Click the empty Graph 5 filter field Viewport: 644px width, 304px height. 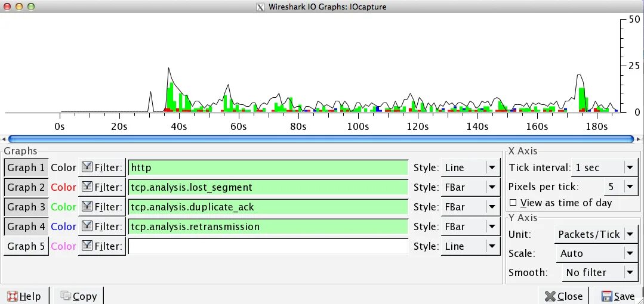coord(268,247)
